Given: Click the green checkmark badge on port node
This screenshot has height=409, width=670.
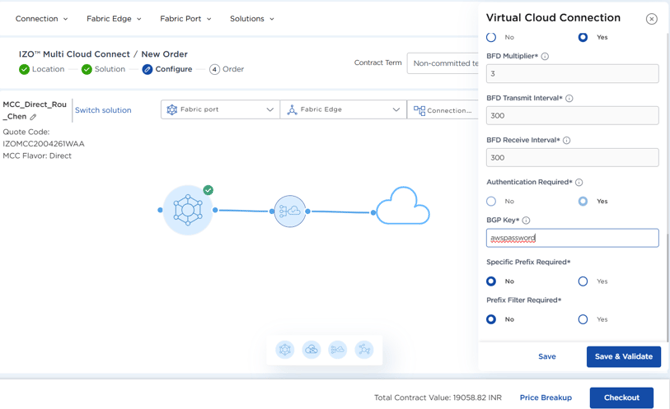Looking at the screenshot, I should coord(208,190).
